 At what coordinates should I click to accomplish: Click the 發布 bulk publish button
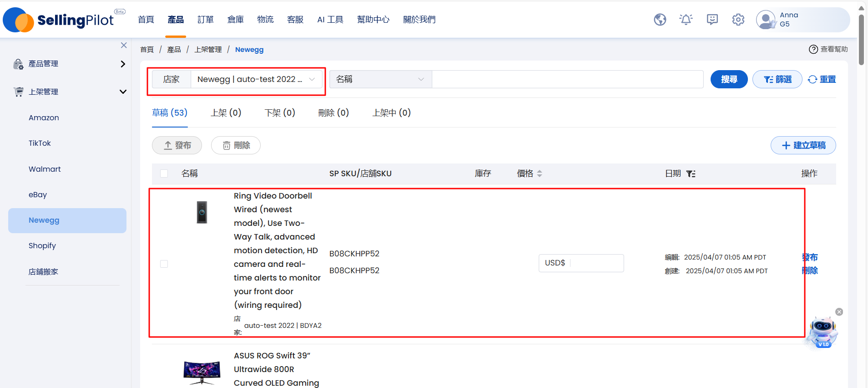(177, 145)
